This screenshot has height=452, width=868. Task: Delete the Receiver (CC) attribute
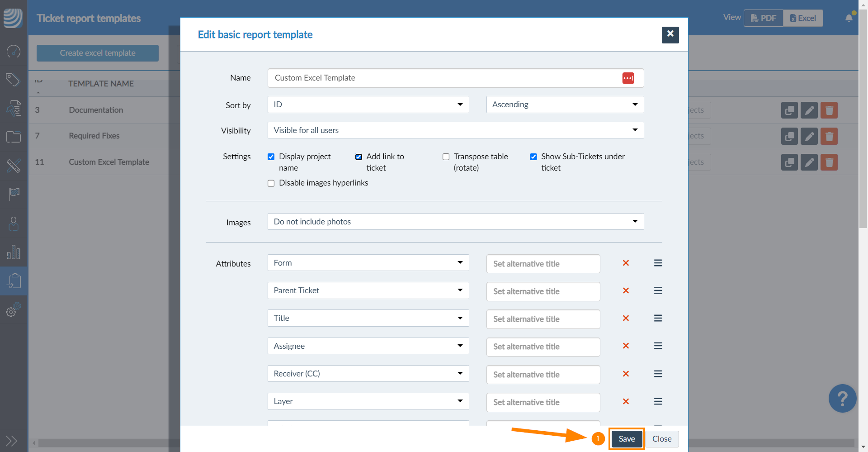[626, 374]
